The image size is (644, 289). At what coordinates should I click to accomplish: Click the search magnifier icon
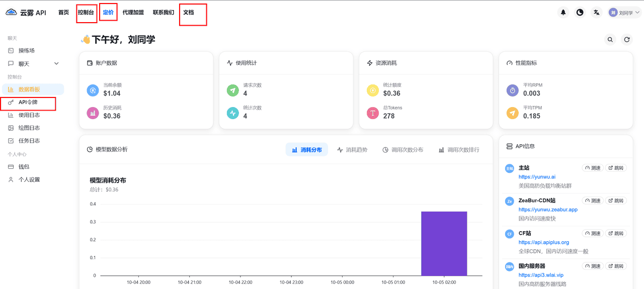pyautogui.click(x=610, y=40)
